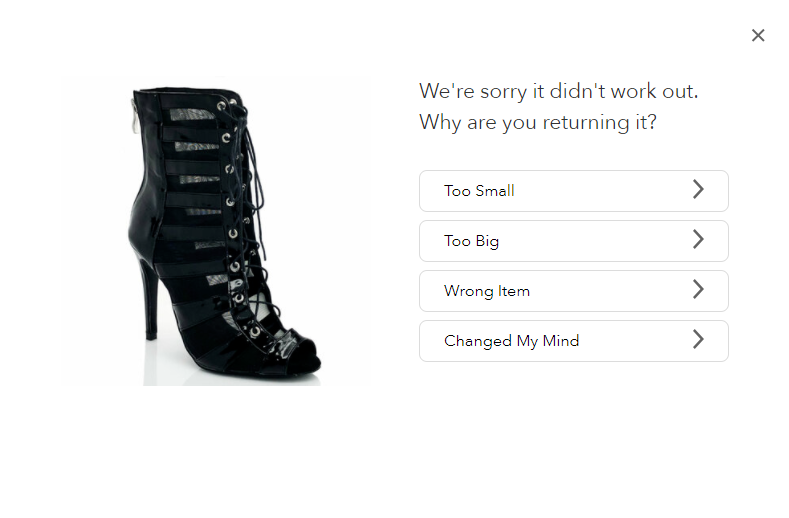Pick the Wrong Item return option

click(x=574, y=291)
